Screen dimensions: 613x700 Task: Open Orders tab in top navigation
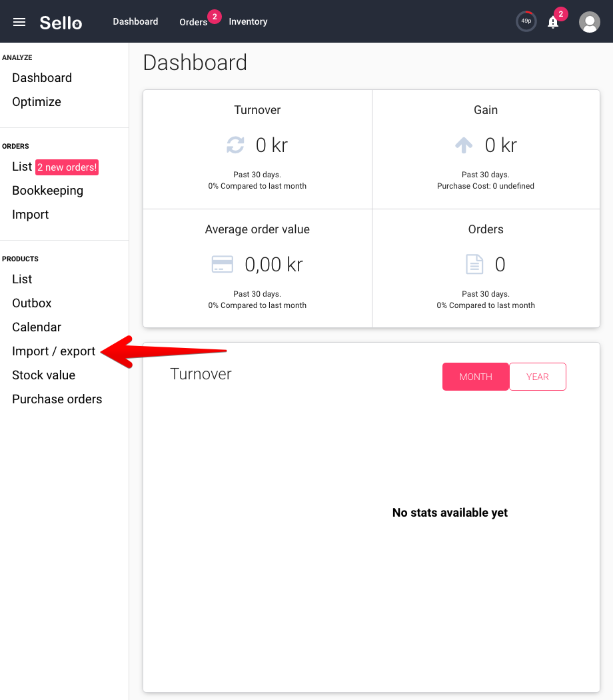(193, 22)
